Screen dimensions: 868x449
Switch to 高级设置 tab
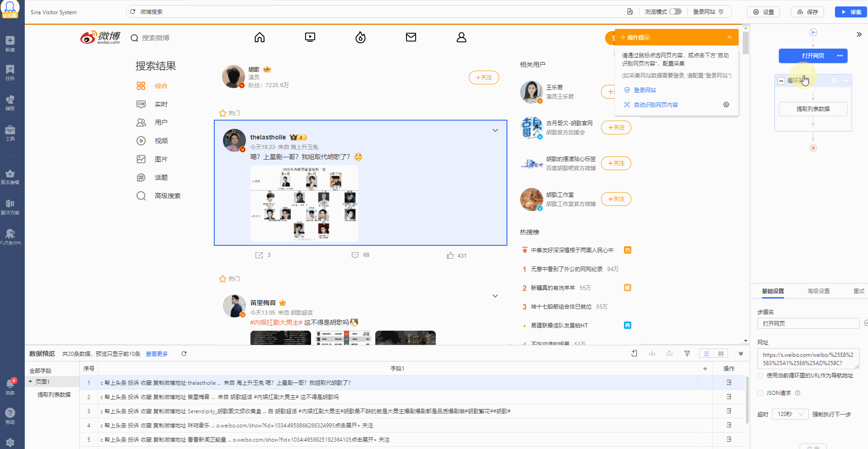818,291
